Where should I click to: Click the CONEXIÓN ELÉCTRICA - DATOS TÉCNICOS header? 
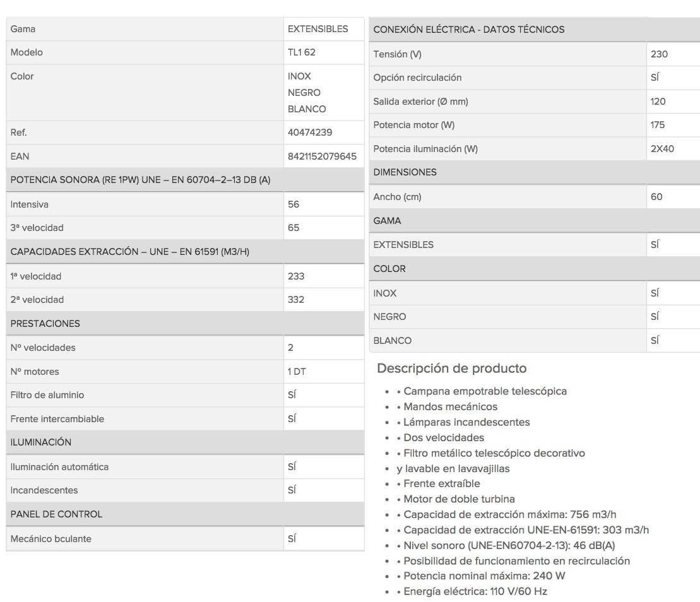point(535,30)
